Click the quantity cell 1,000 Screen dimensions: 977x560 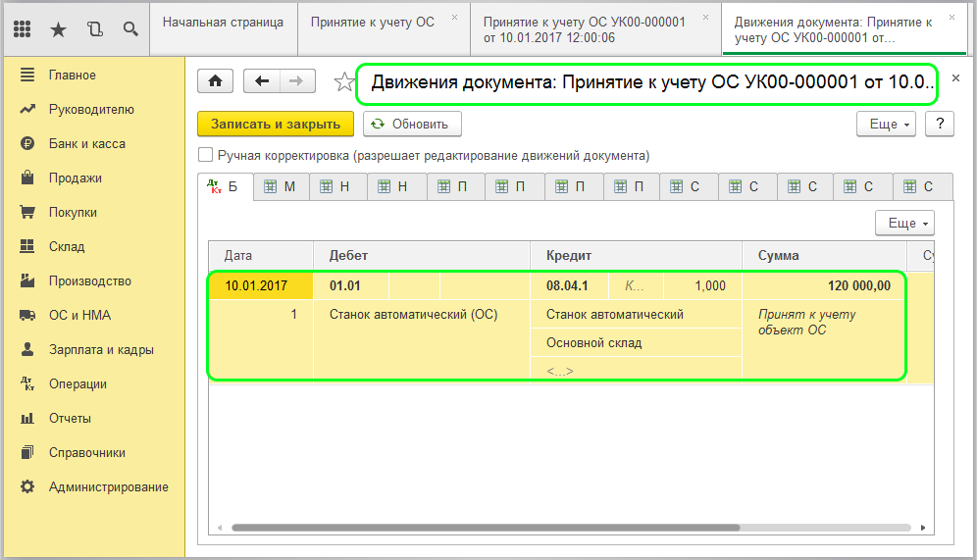703,285
